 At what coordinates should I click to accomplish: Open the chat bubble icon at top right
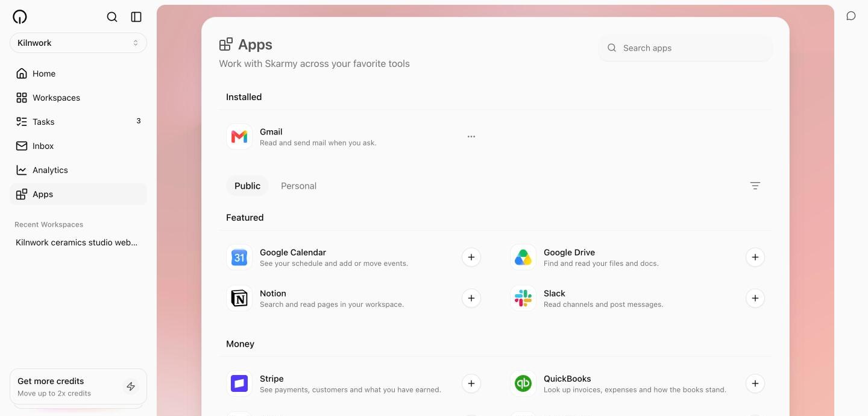point(851,16)
